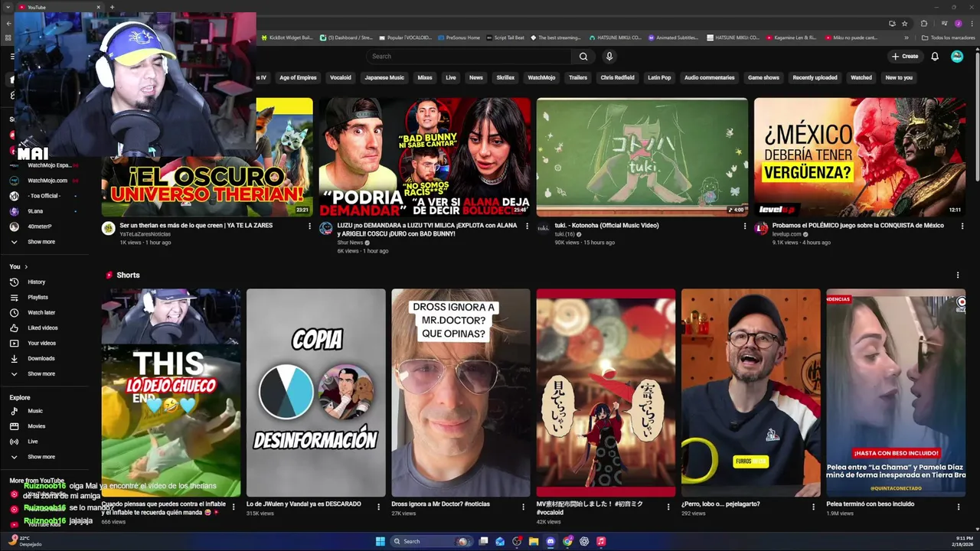
Task: Open options for the Pelea terminó short
Action: click(958, 506)
